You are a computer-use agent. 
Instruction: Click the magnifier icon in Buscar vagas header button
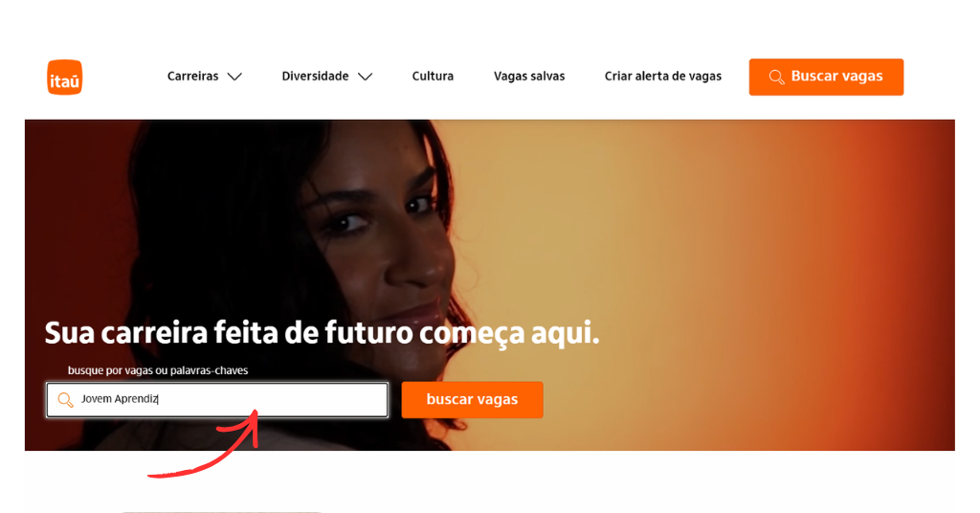(x=776, y=77)
